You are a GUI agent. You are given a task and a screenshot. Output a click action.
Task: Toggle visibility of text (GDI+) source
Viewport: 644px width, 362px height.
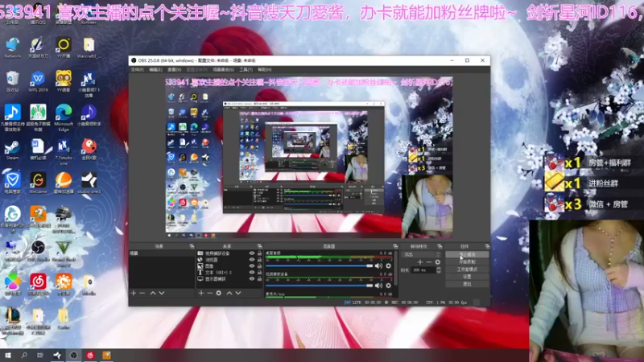coord(252,273)
